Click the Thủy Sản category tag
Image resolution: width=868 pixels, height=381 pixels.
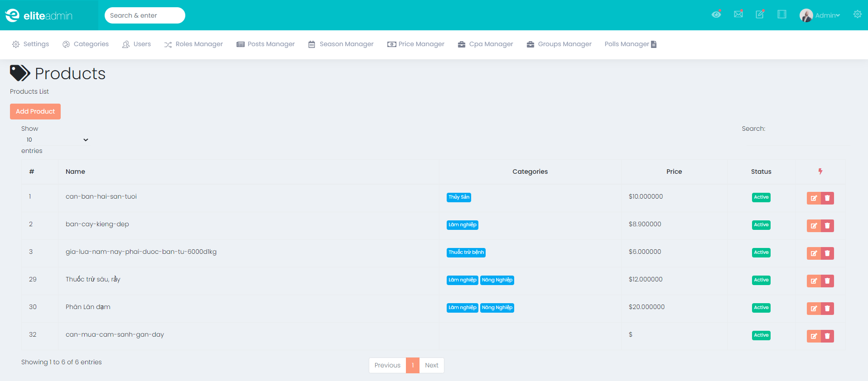pos(459,197)
